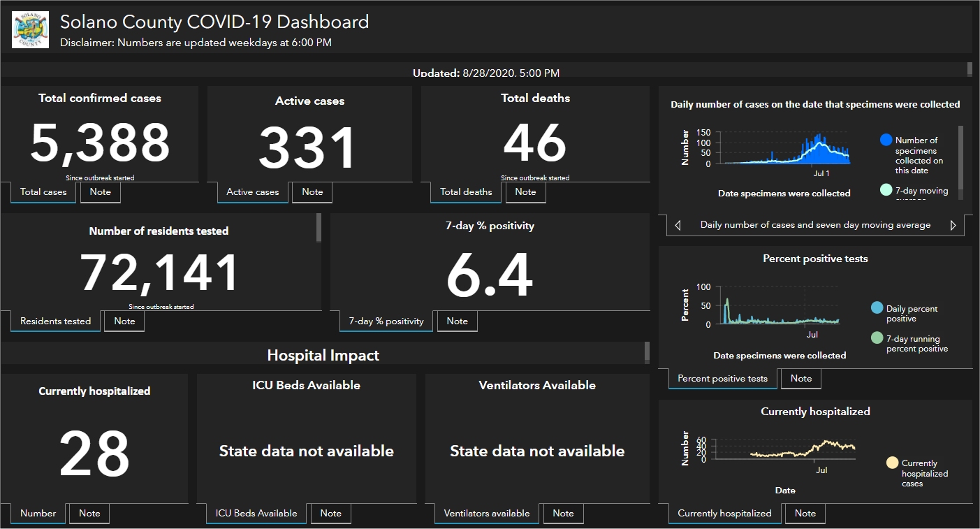Toggle the 7-day running percent positive legend

tap(877, 338)
